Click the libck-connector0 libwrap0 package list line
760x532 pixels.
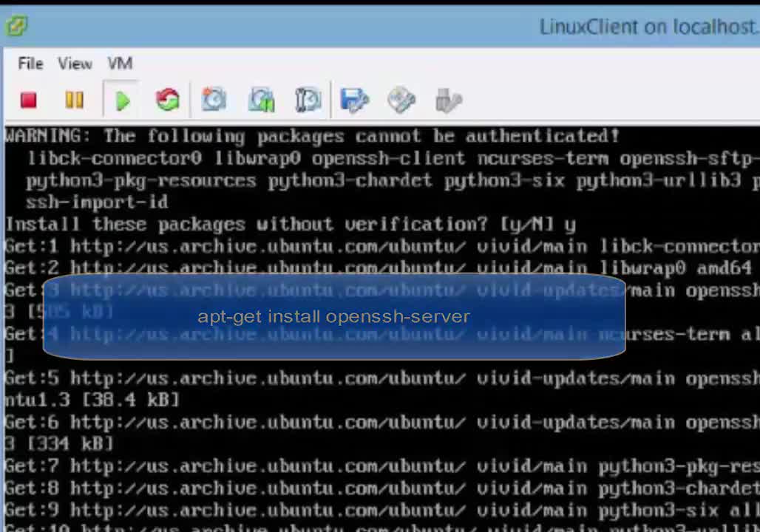pos(393,158)
